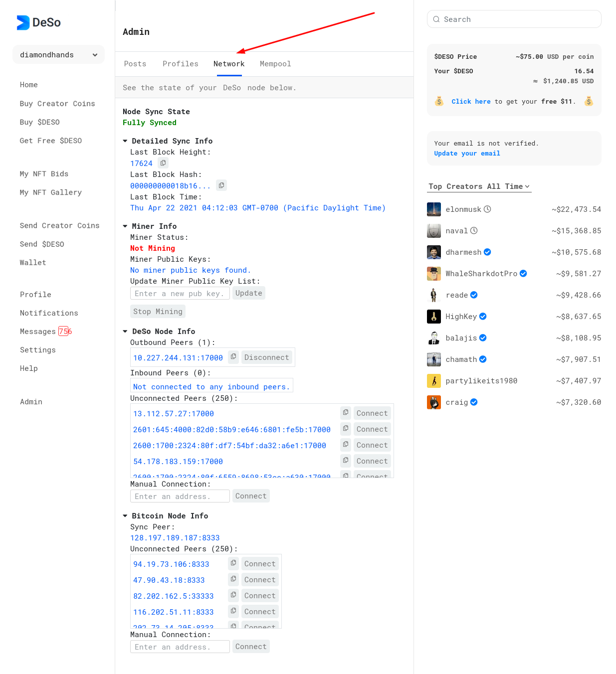The image size is (616, 674).
Task: Copy unconnected peer 13.112.57.27:17000
Action: pyautogui.click(x=346, y=413)
